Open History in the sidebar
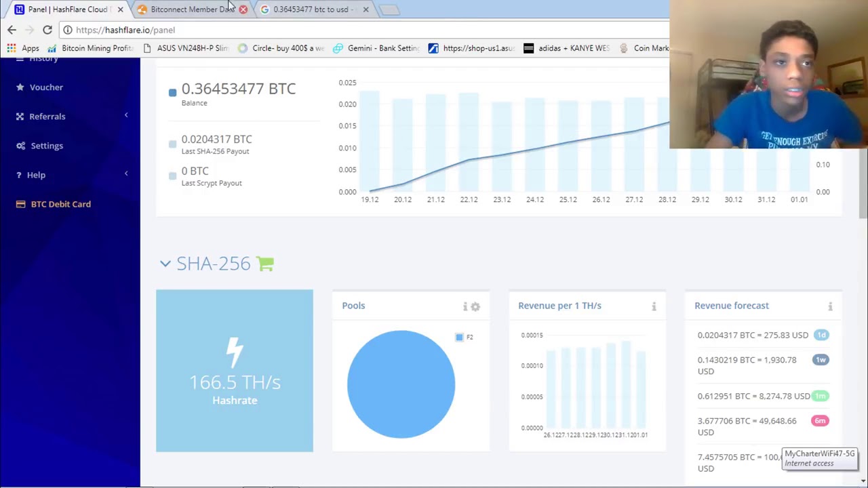 coord(43,59)
